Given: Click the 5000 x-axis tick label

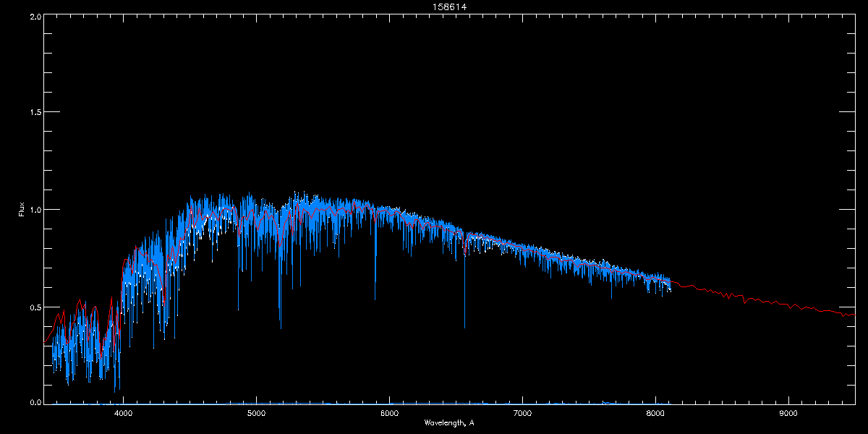Looking at the screenshot, I should click(x=256, y=414).
